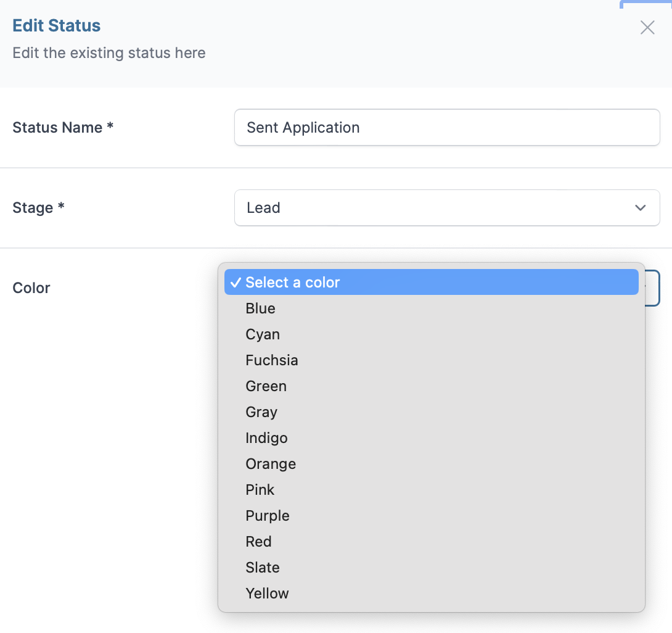Select Blue from the color list
Image resolution: width=672 pixels, height=633 pixels.
(x=261, y=308)
